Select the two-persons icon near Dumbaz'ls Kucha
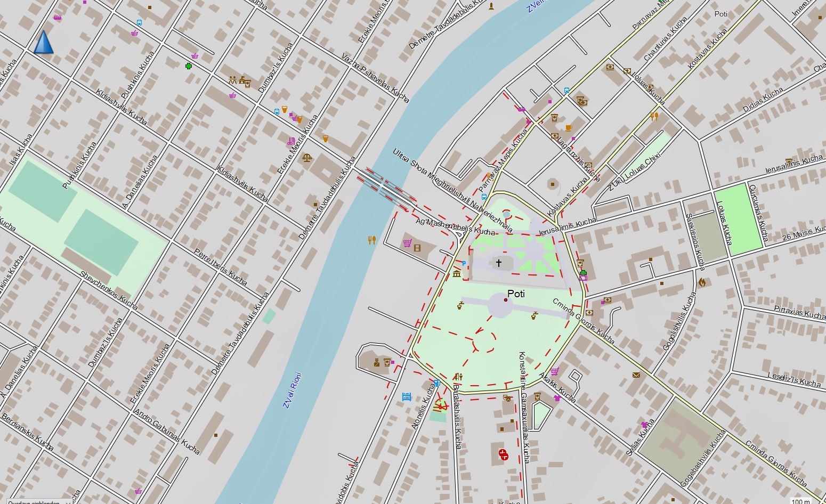The image size is (826, 504). pyautogui.click(x=233, y=80)
